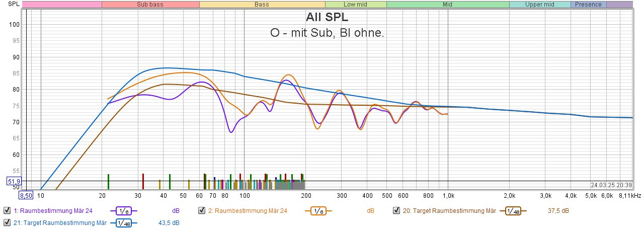The height and width of the screenshot is (230, 644).
Task: Uncheck trace 1: Raumbestimmung Mär 24 checkbox
Action: 7,210
